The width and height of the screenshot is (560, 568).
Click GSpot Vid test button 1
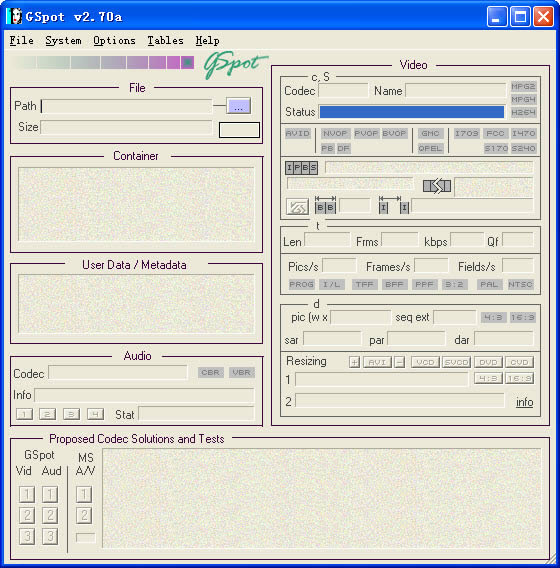click(x=27, y=494)
